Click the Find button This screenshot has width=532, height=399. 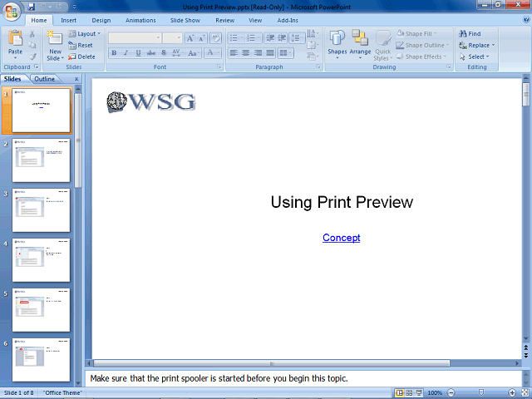click(470, 33)
